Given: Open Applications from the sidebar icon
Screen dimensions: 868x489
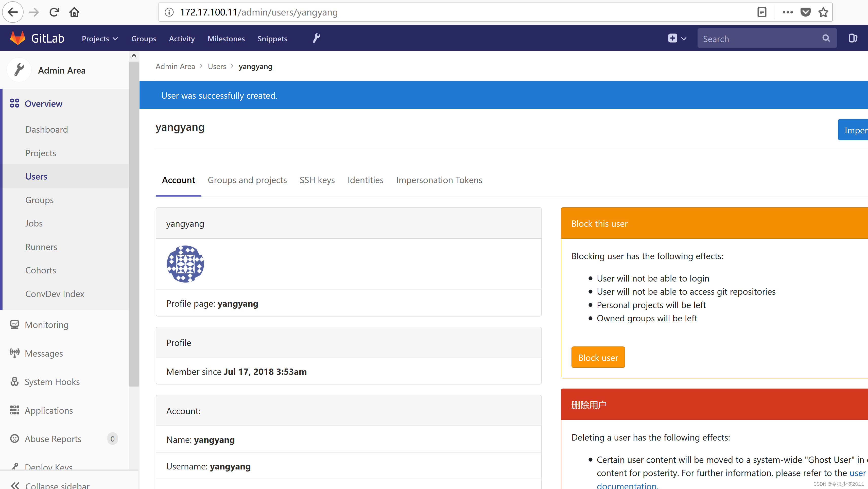Looking at the screenshot, I should click(14, 410).
